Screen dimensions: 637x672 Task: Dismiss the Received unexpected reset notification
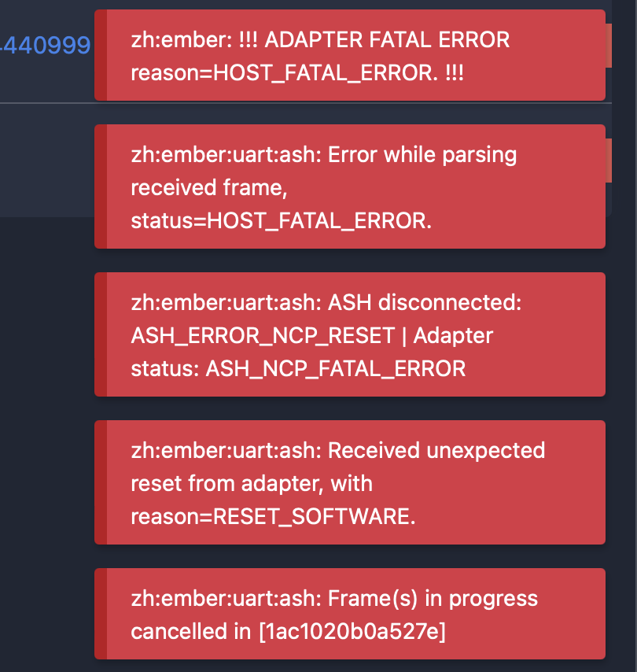pos(349,482)
